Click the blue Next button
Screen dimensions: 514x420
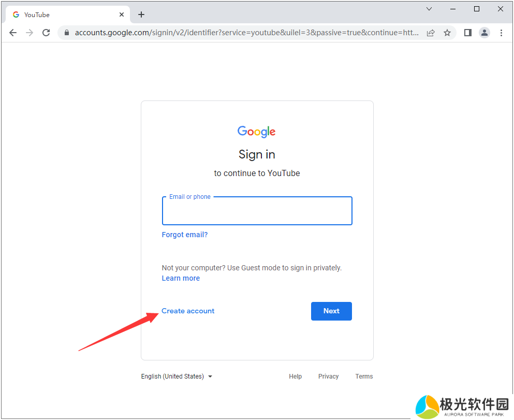(x=331, y=311)
